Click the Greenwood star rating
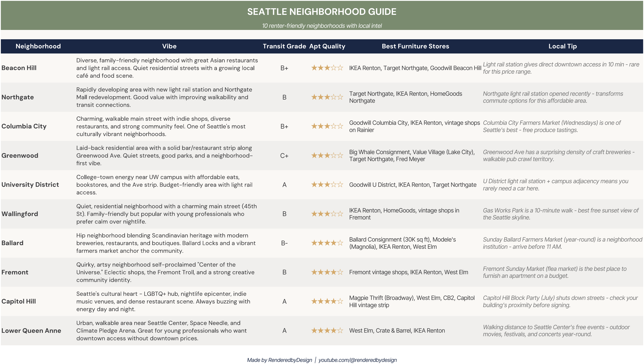644x364 pixels. [x=327, y=156]
